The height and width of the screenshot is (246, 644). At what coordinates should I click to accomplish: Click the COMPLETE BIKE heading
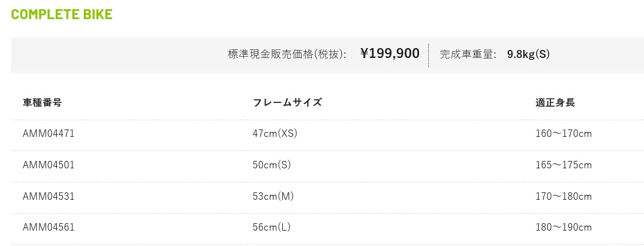[x=62, y=14]
